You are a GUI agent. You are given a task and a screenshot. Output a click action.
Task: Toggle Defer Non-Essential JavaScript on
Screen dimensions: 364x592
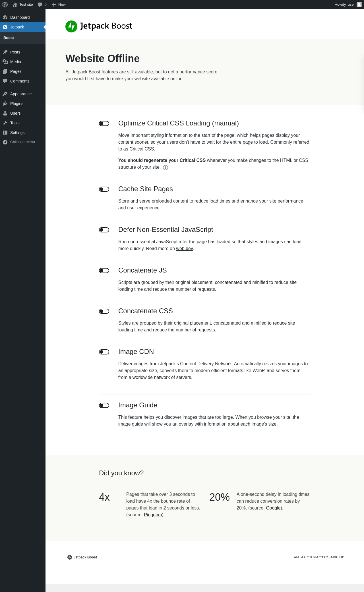tap(104, 230)
